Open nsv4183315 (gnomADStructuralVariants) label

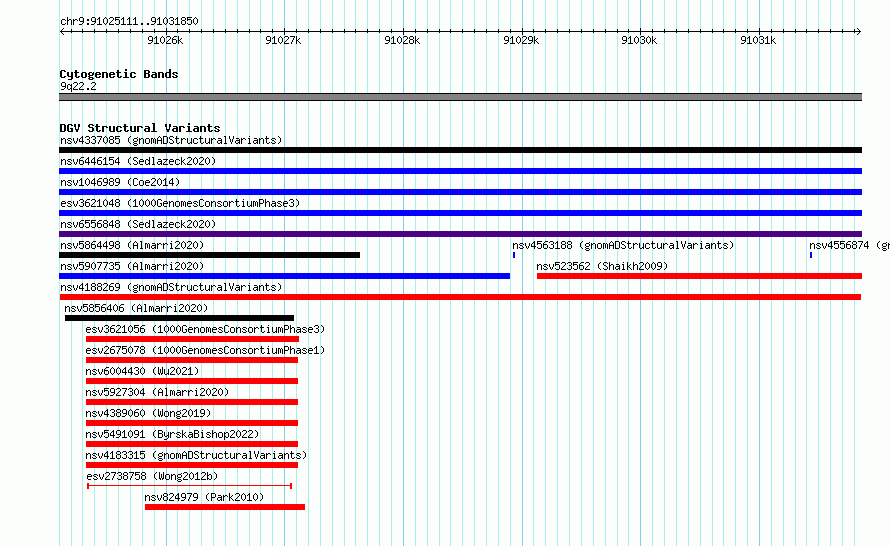(x=196, y=455)
